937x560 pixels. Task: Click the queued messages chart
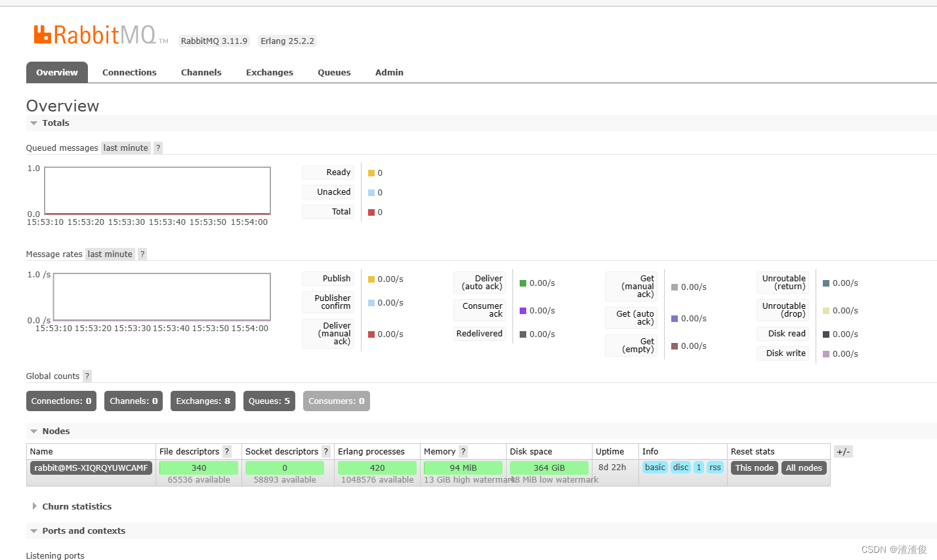[157, 191]
